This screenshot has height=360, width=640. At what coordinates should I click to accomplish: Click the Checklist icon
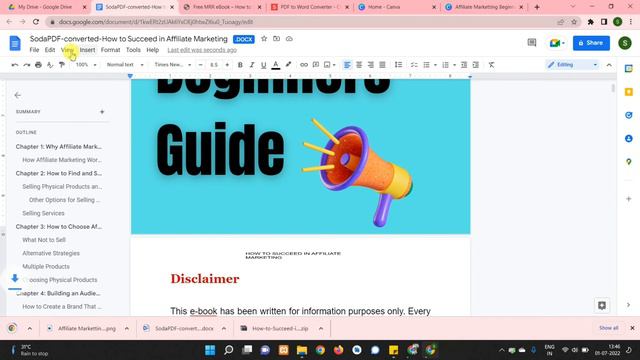[x=414, y=65]
